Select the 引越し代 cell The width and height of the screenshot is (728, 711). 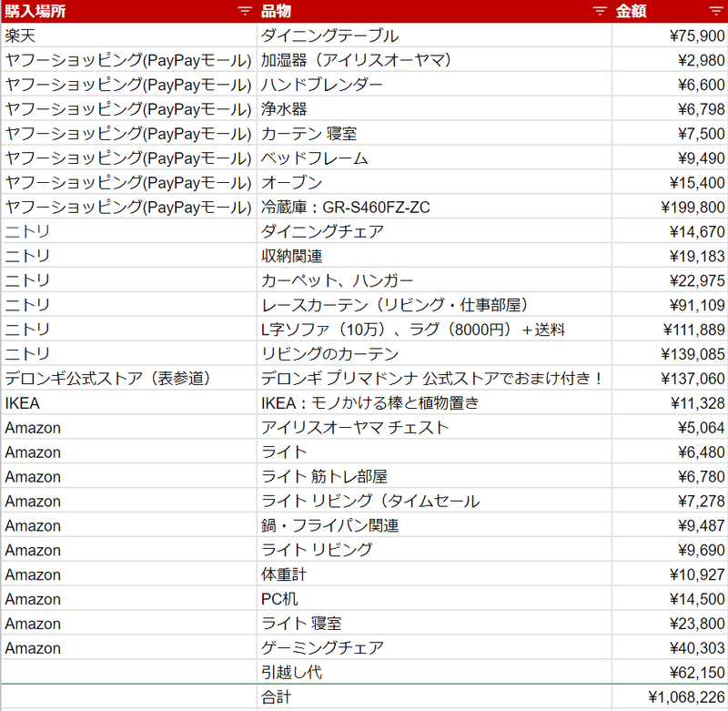[434, 673]
